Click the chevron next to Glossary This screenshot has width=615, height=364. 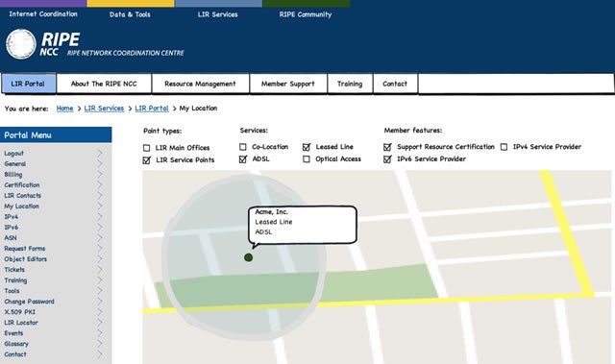click(100, 344)
